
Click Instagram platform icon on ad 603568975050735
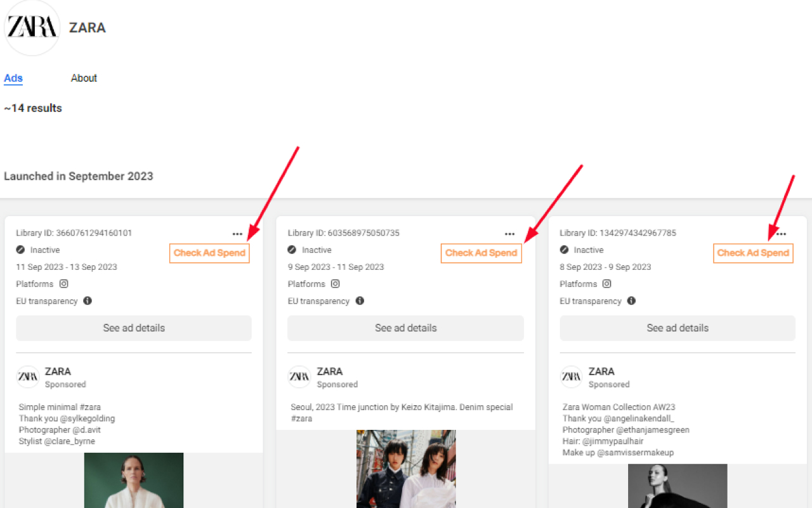[x=336, y=284]
